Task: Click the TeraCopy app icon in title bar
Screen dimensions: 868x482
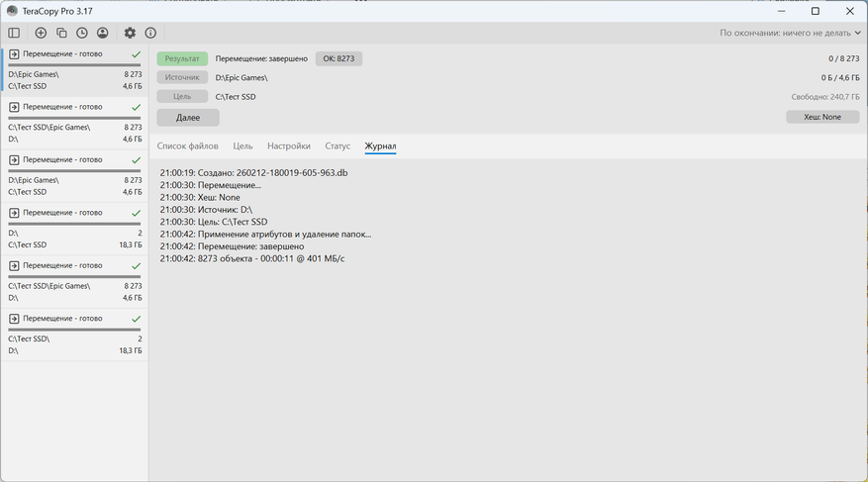Action: 12,11
